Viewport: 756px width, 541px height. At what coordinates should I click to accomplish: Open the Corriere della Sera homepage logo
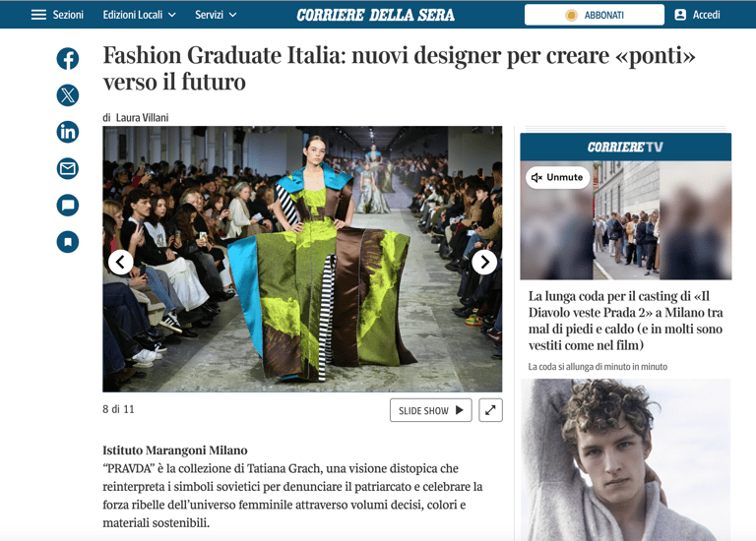tap(376, 15)
